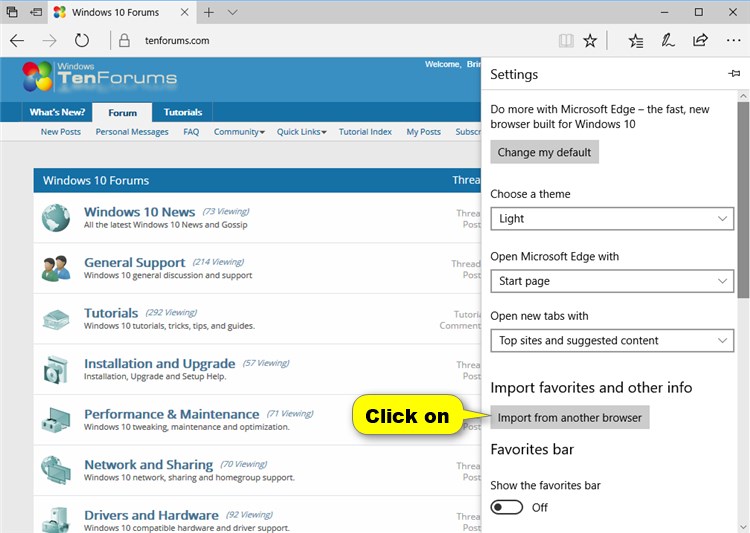Click the padlock site security icon
This screenshot has width=750, height=533.
pos(124,41)
